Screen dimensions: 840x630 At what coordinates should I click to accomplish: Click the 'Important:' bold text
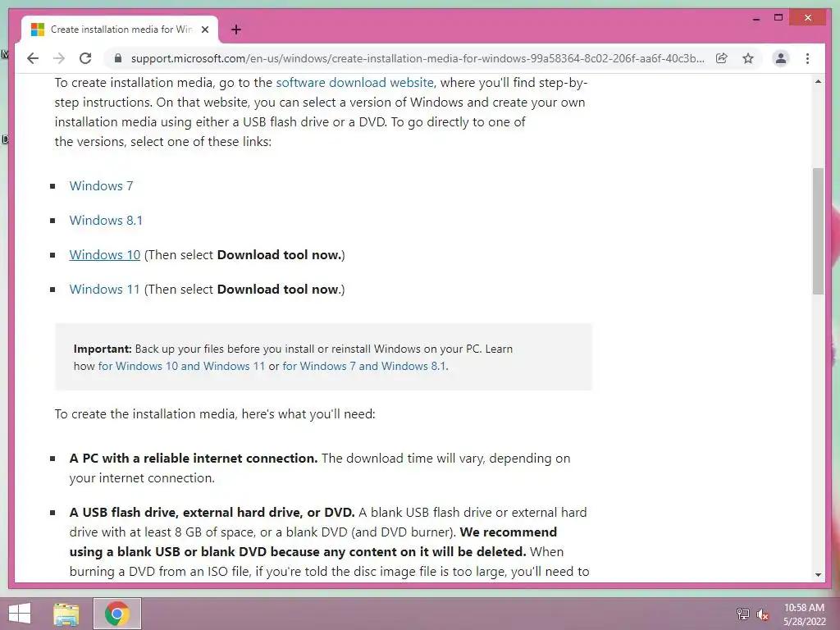click(103, 349)
